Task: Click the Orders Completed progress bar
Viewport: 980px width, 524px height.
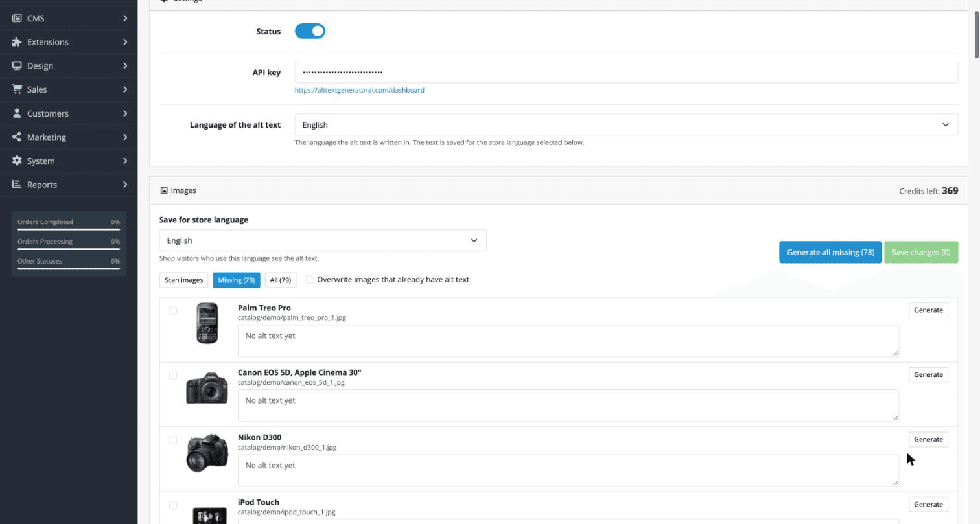Action: pyautogui.click(x=69, y=229)
